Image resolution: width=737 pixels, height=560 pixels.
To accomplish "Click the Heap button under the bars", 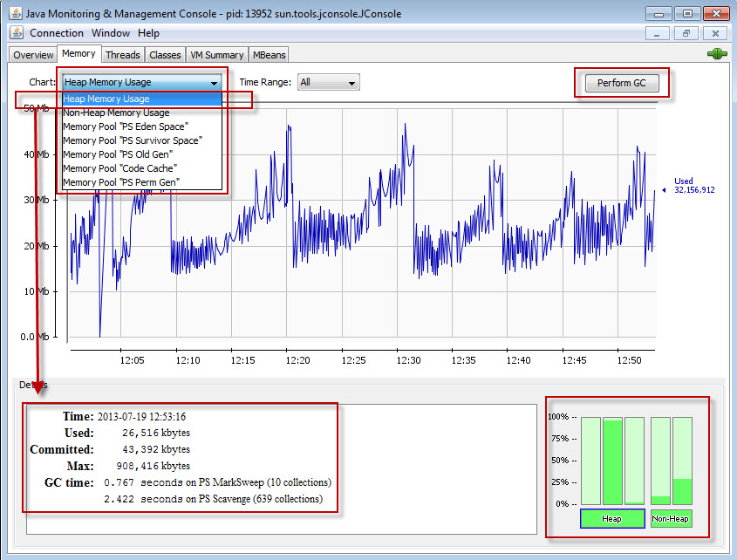I will coord(612,519).
